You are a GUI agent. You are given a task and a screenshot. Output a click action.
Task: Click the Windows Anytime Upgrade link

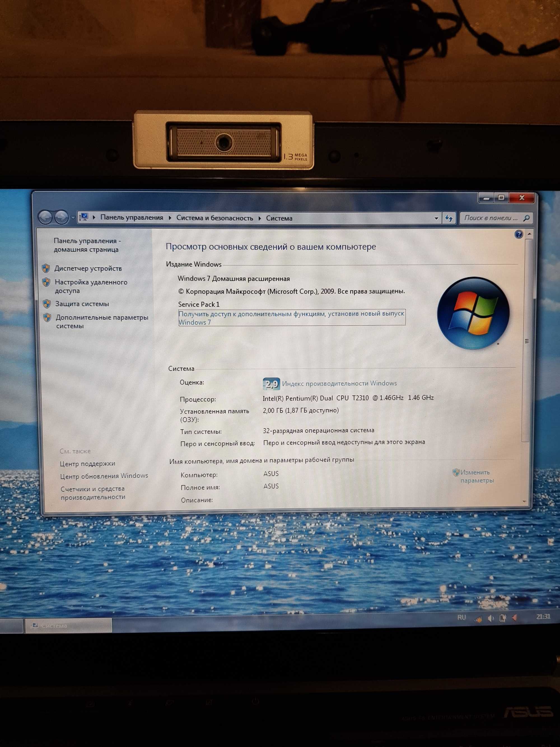click(292, 318)
